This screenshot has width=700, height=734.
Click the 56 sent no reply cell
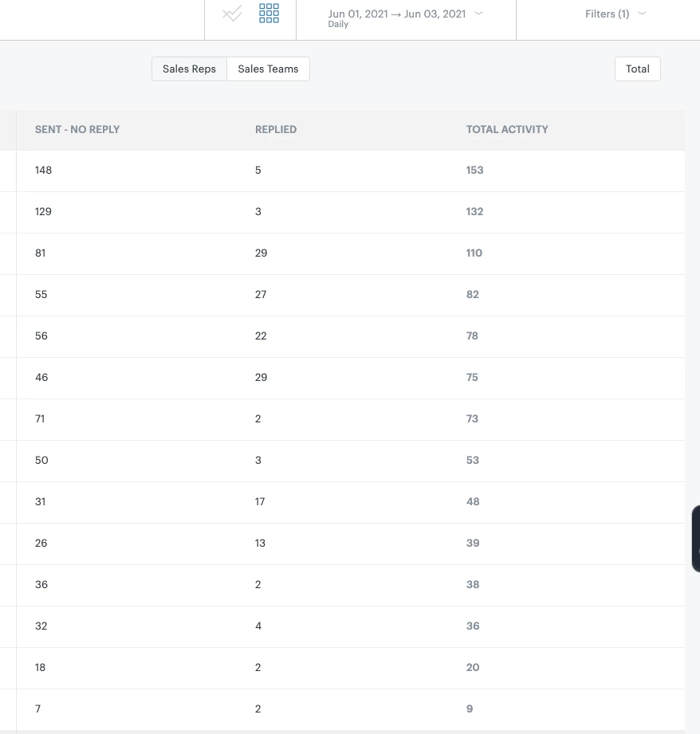click(41, 336)
